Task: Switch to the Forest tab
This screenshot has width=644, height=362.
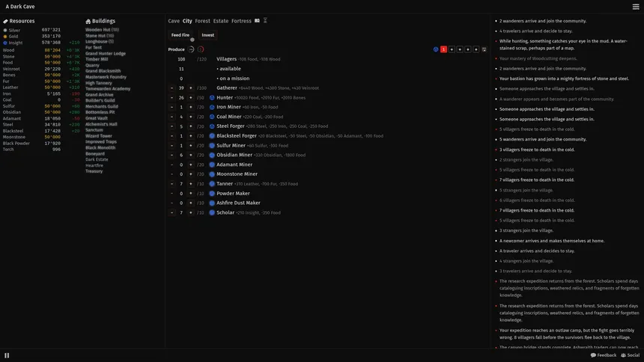Action: (202, 21)
